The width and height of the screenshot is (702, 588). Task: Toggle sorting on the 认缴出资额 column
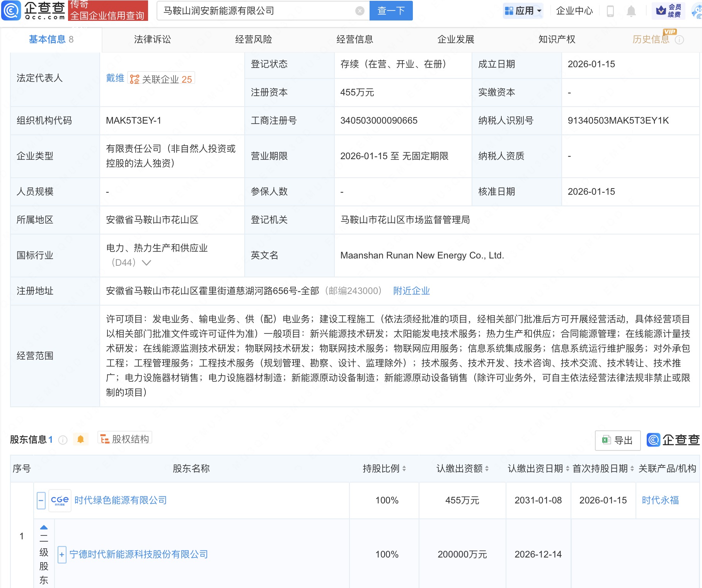click(487, 469)
